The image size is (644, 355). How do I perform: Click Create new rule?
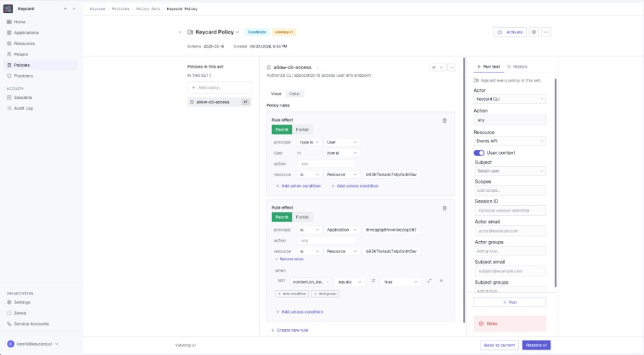point(289,330)
